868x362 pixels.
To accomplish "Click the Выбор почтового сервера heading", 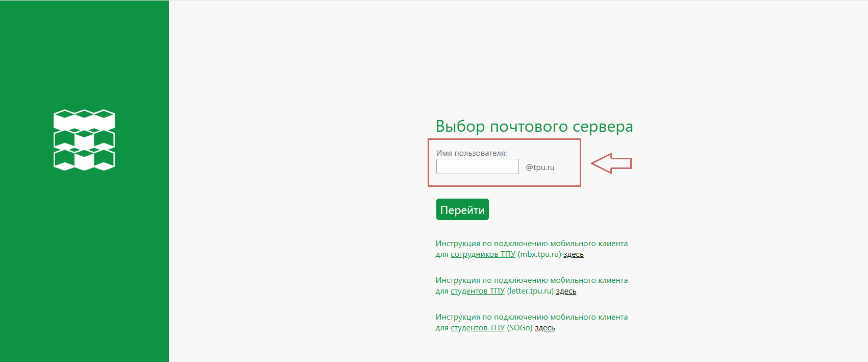I will (534, 126).
